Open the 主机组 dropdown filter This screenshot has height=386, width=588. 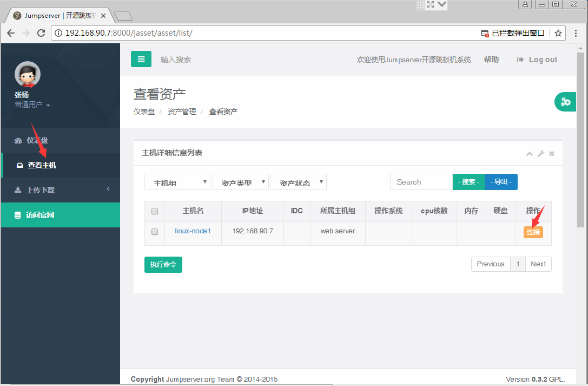(177, 182)
